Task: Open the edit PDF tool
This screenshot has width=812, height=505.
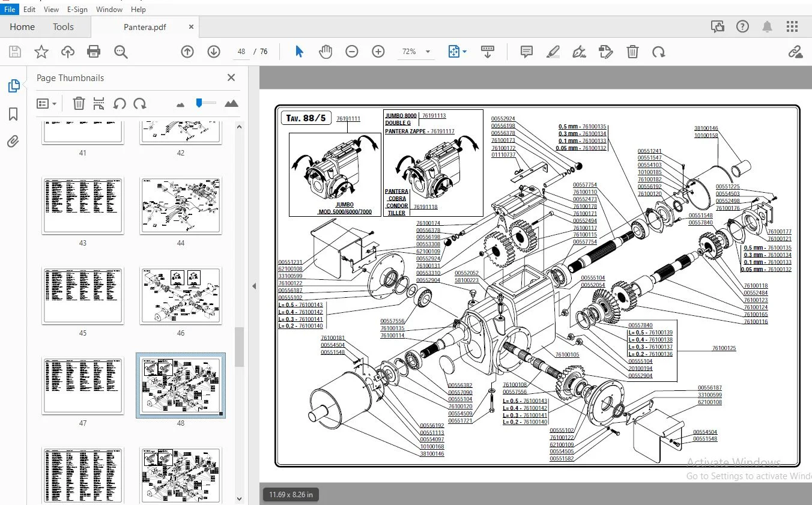Action: tap(606, 52)
